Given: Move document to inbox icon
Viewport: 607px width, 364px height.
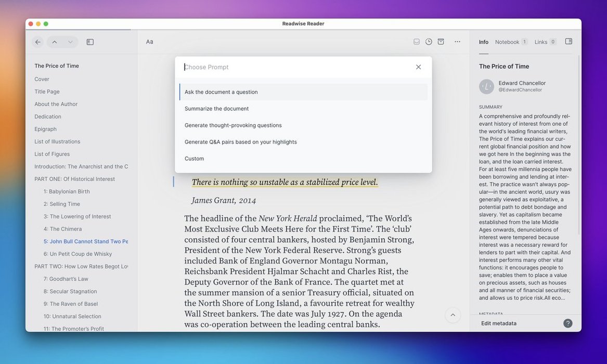Looking at the screenshot, I should click(417, 42).
